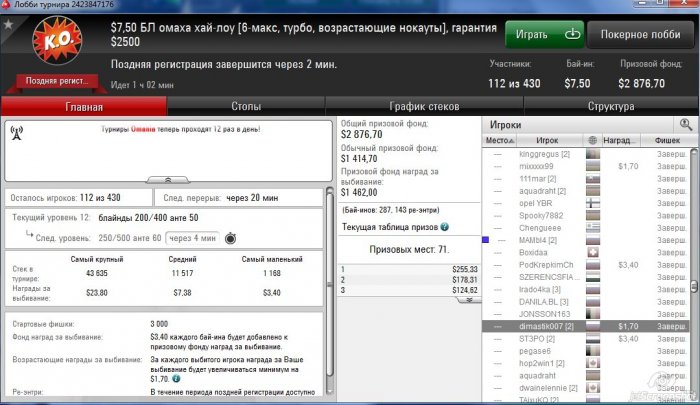The image size is (700, 405).
Task: Open the Структура tab
Action: pyautogui.click(x=611, y=106)
